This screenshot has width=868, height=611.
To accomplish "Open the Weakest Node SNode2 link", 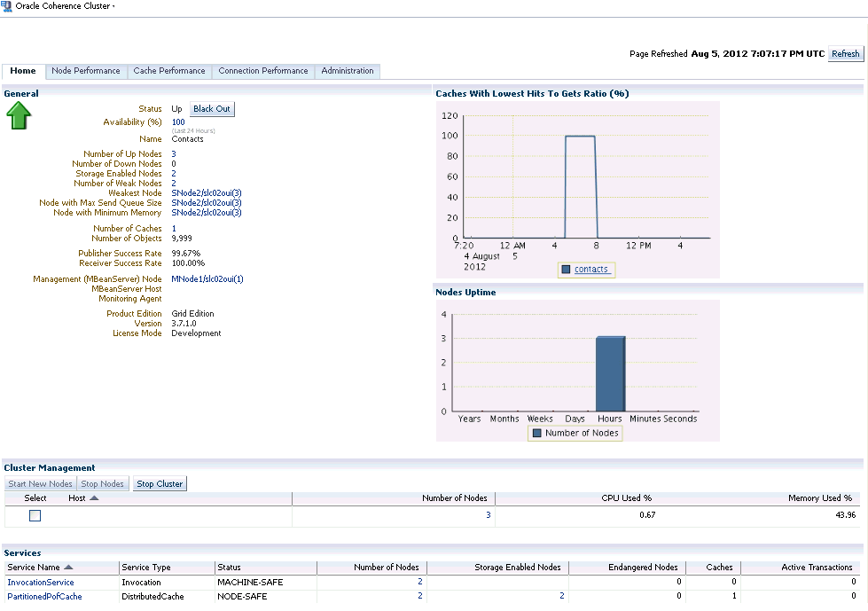I will coord(207,193).
